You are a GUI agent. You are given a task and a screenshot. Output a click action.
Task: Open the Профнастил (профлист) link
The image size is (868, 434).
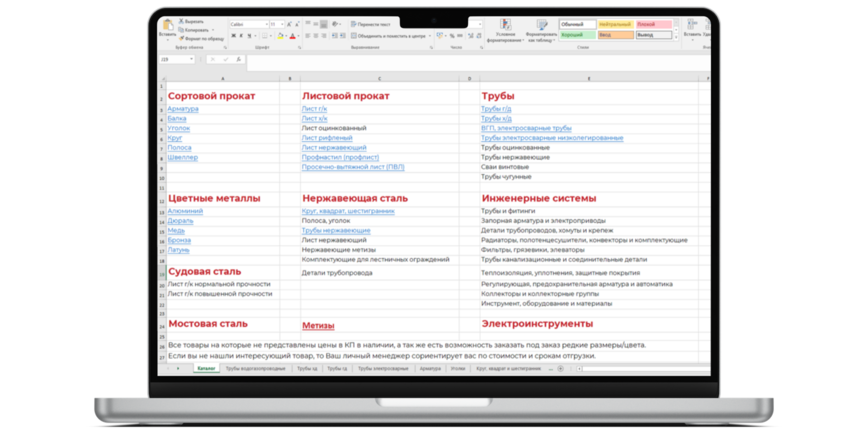pyautogui.click(x=340, y=157)
